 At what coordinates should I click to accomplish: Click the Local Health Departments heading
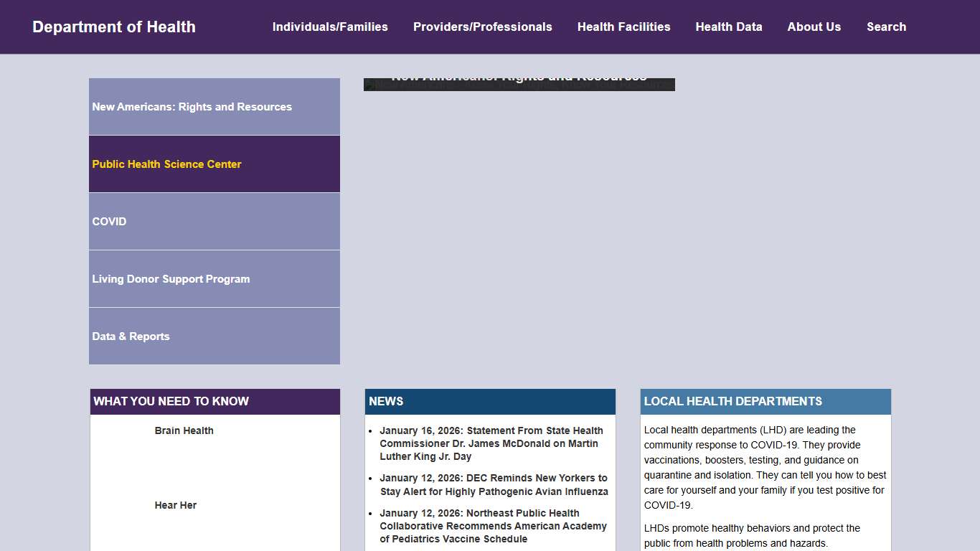(x=732, y=402)
